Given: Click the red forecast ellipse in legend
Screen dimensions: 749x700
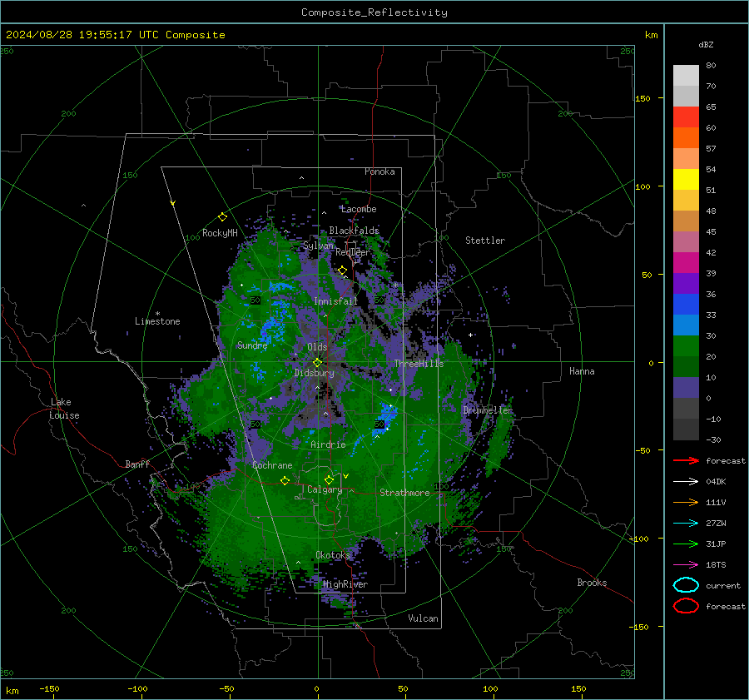Looking at the screenshot, I should (x=686, y=606).
